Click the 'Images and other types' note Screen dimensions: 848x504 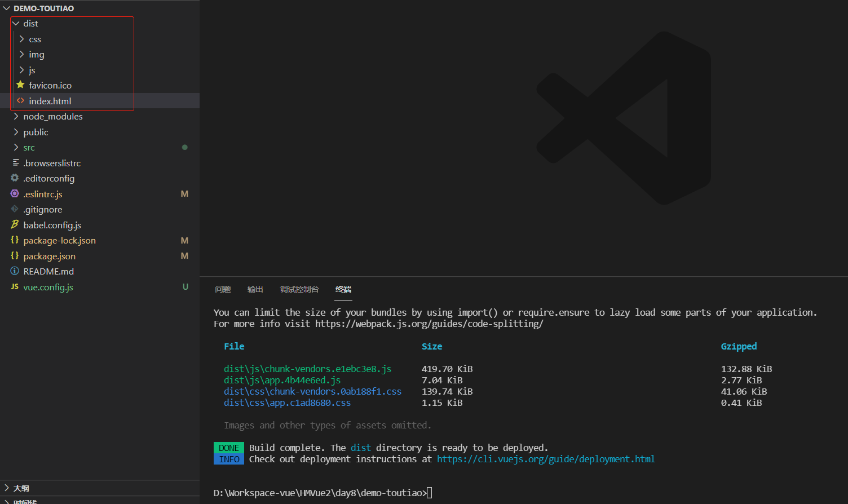click(328, 425)
